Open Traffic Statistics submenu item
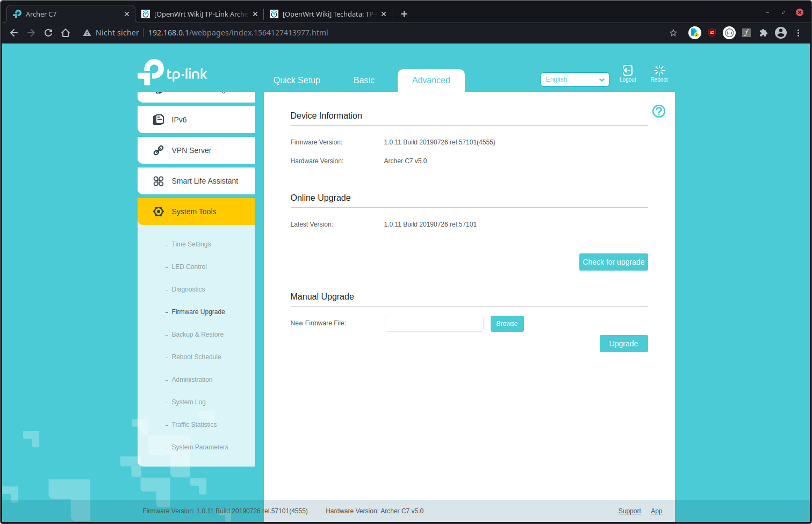The width and height of the screenshot is (812, 524). pos(194,425)
